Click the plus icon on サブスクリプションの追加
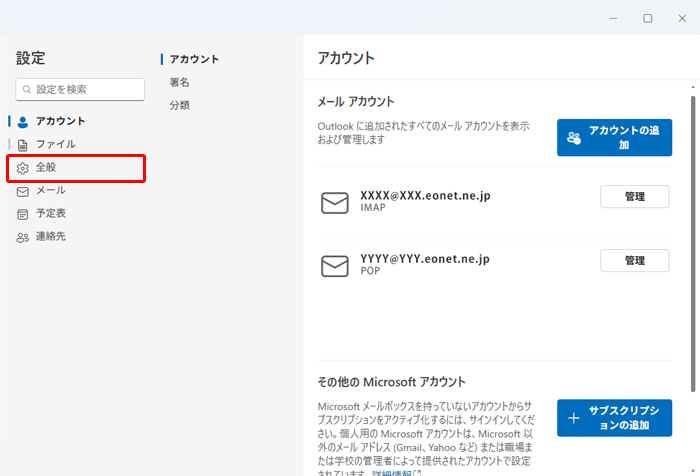Screen dimensions: 700x476 tap(573, 418)
